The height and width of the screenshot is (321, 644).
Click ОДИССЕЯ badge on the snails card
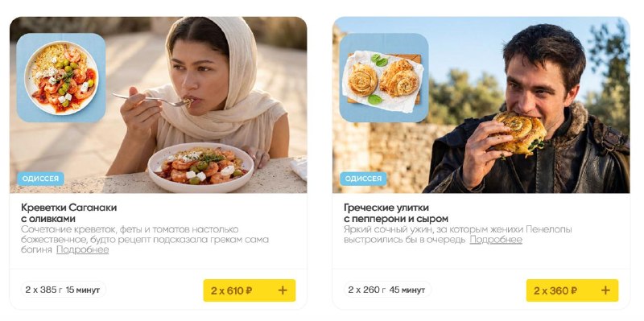click(x=364, y=179)
